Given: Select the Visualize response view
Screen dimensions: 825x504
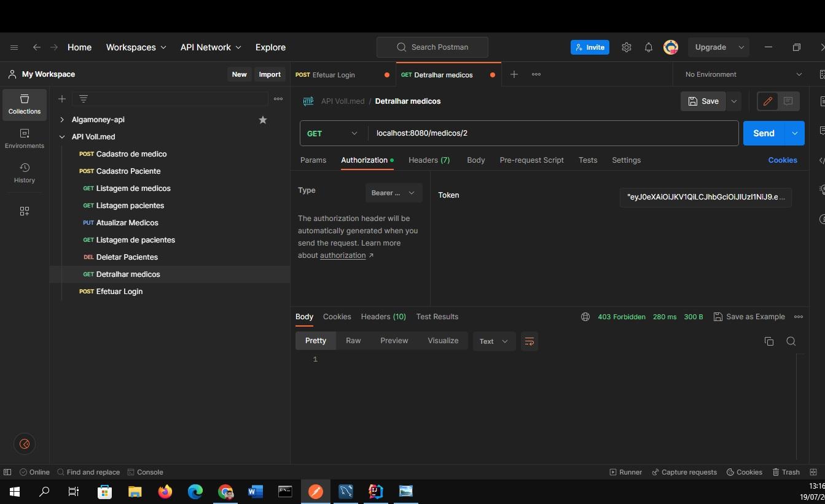Looking at the screenshot, I should (443, 341).
